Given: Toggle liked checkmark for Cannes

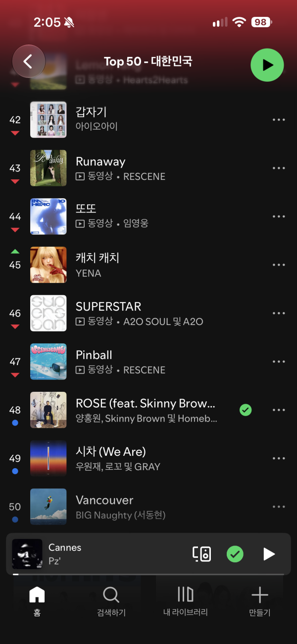Looking at the screenshot, I should 235,554.
